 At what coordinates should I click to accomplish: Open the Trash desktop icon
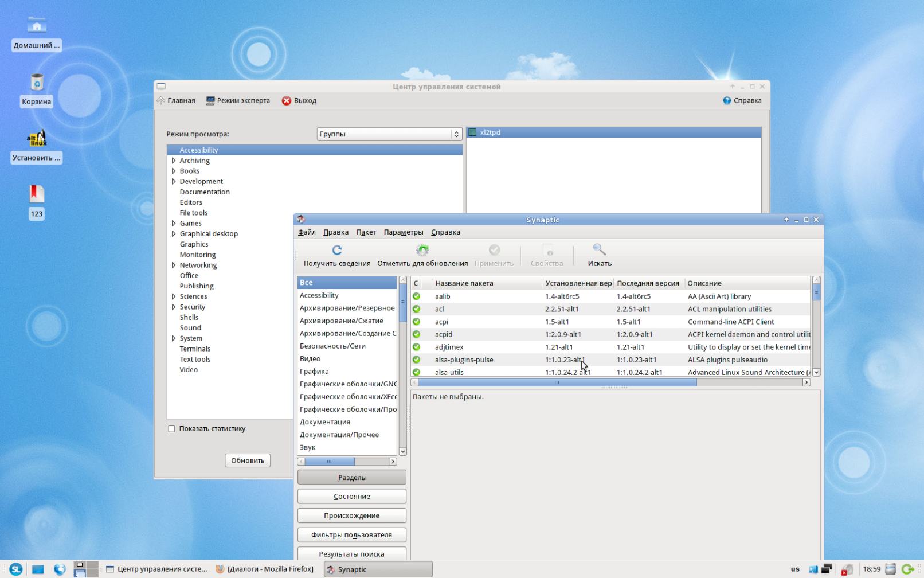coord(37,82)
